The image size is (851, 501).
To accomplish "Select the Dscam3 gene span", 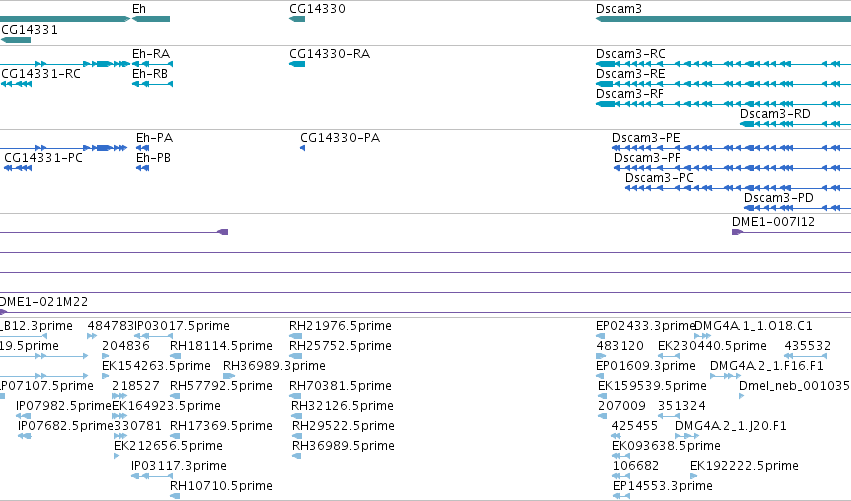I will [723, 19].
